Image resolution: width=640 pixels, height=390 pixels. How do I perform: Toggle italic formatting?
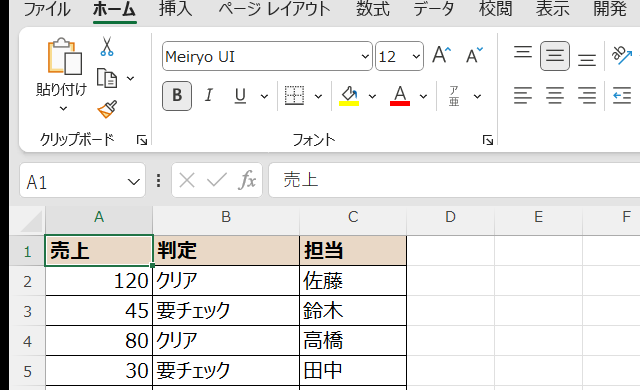pos(209,95)
